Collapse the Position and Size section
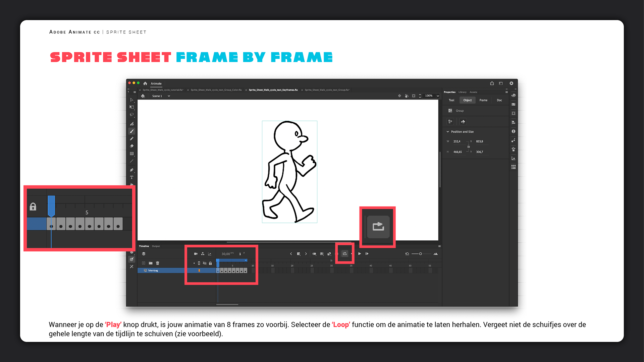The height and width of the screenshot is (362, 644). pos(448,132)
